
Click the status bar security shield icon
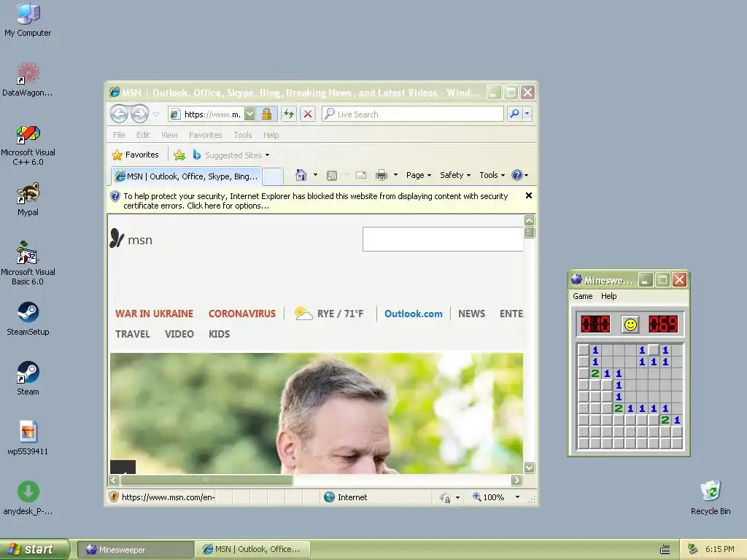point(113,497)
